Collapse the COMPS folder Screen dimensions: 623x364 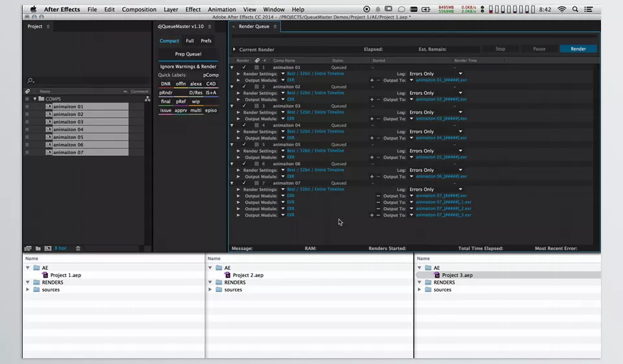click(x=35, y=99)
